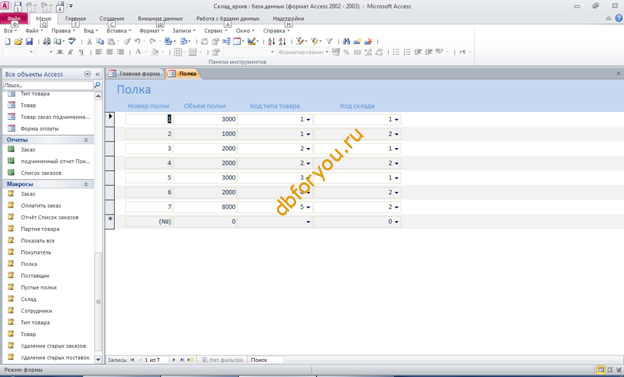
Task: Click Объем полки cell with 8000
Action: click(x=205, y=207)
